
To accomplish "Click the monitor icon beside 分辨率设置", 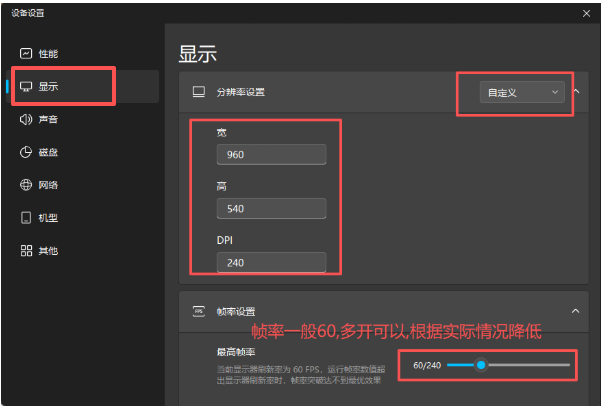I will [198, 92].
